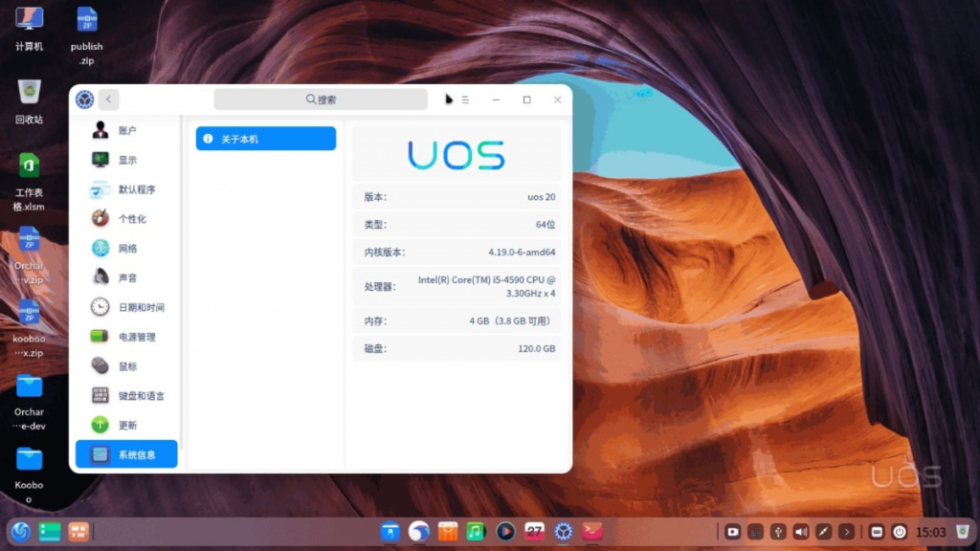The width and height of the screenshot is (980, 551).
Task: Click the 搜索 search field
Action: click(x=322, y=99)
